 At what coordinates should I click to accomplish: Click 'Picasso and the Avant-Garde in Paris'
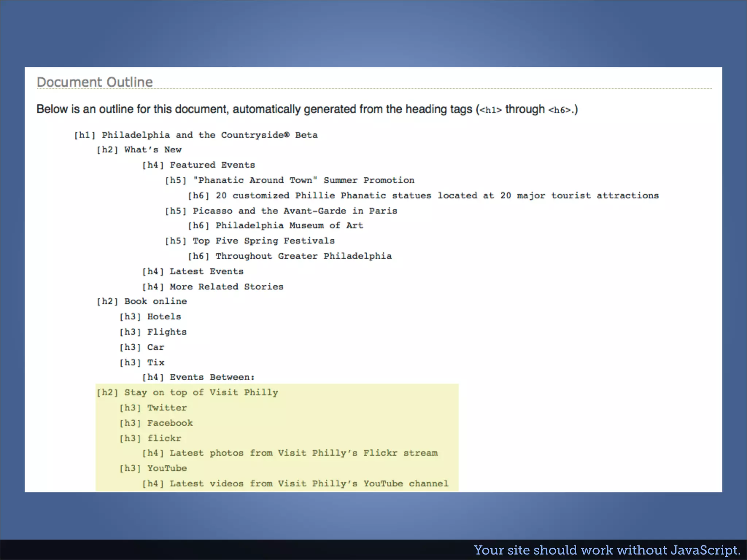click(x=281, y=211)
